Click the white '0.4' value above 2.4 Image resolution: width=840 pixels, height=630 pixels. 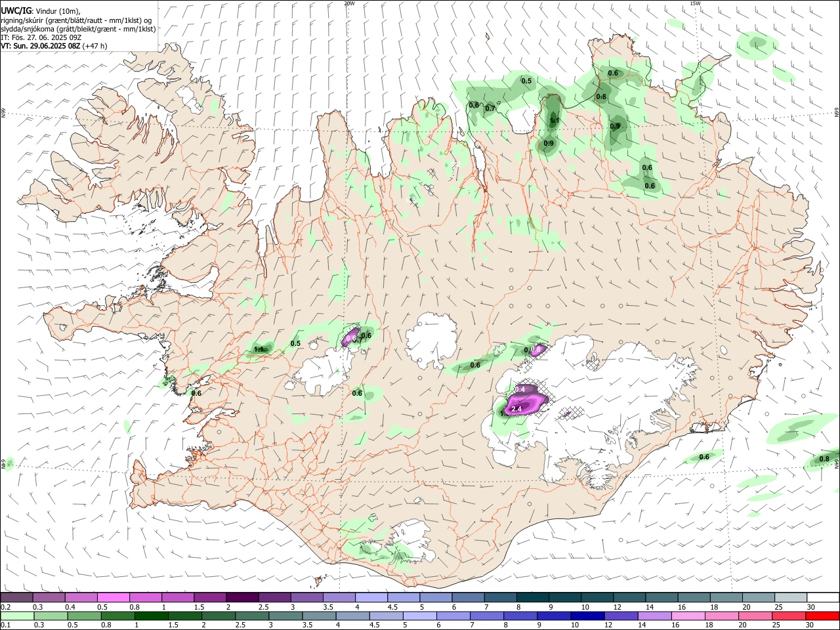pos(520,390)
